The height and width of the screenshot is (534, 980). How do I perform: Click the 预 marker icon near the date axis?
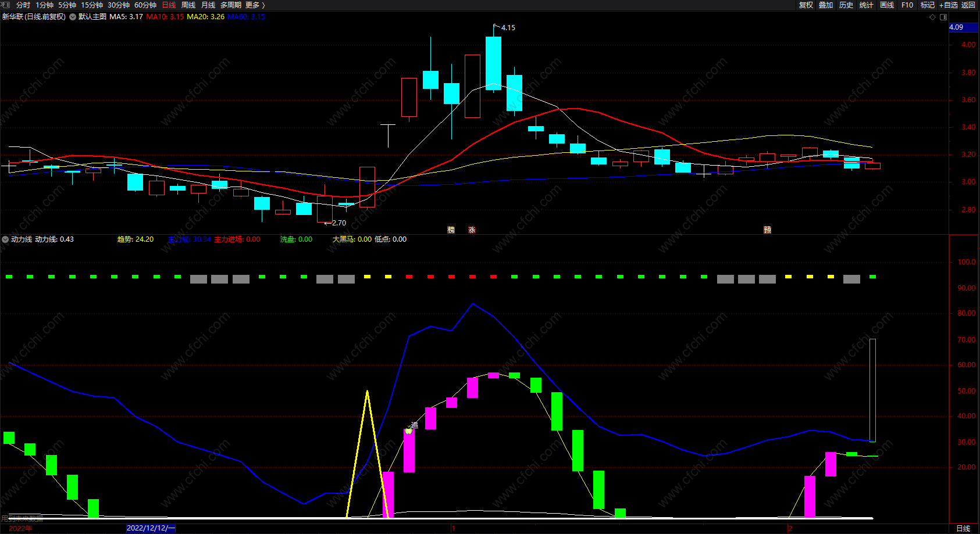point(767,230)
